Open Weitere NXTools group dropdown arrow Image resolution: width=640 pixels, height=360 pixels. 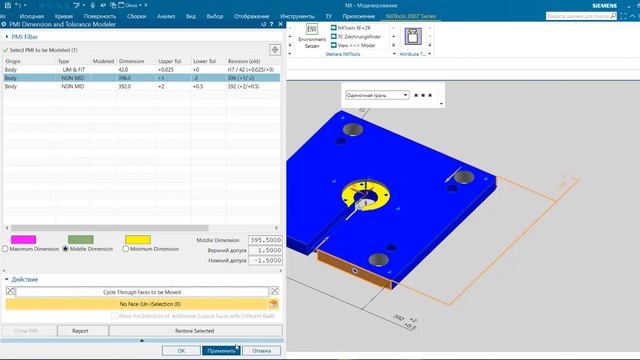click(x=394, y=54)
